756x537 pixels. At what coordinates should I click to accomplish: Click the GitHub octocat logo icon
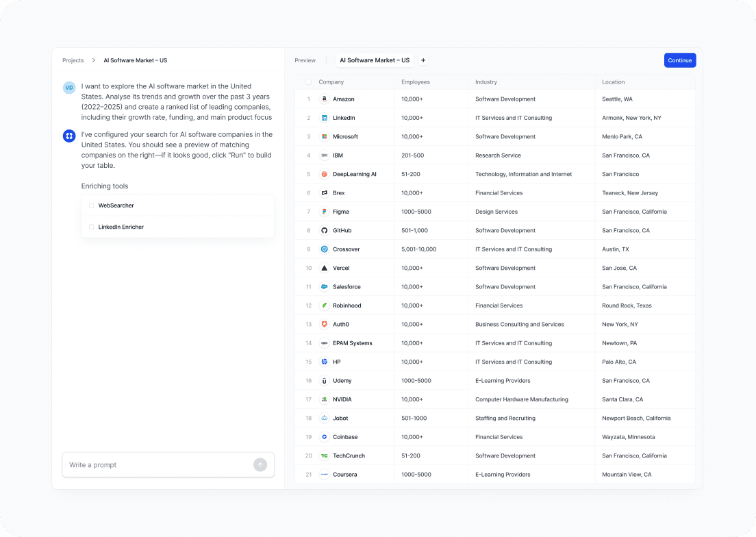[325, 230]
